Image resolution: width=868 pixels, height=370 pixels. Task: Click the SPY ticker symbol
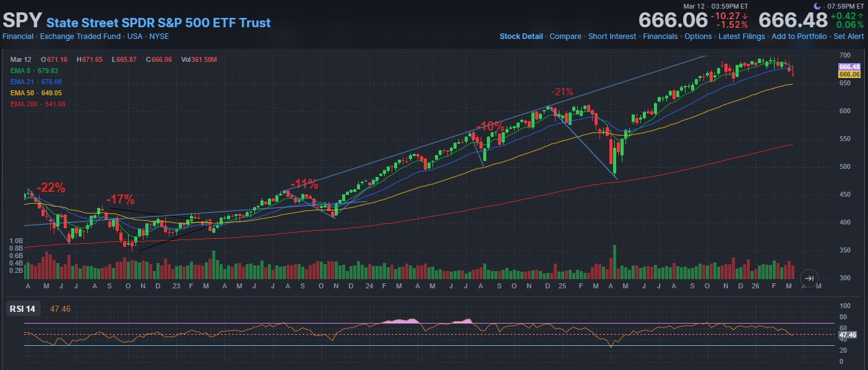[x=22, y=20]
